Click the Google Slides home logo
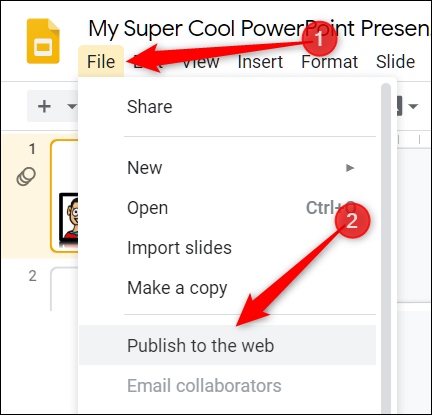 [43, 41]
